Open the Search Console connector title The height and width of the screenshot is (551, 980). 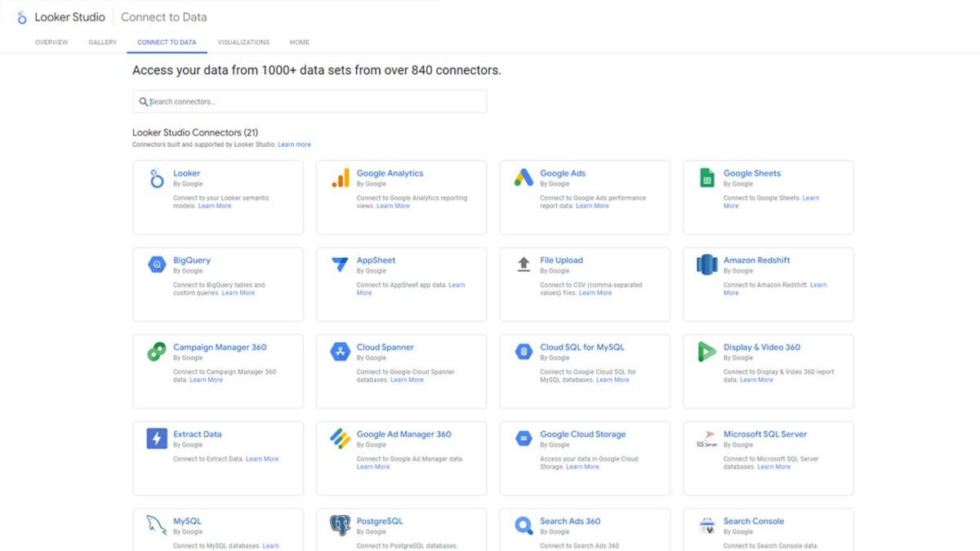click(x=754, y=521)
